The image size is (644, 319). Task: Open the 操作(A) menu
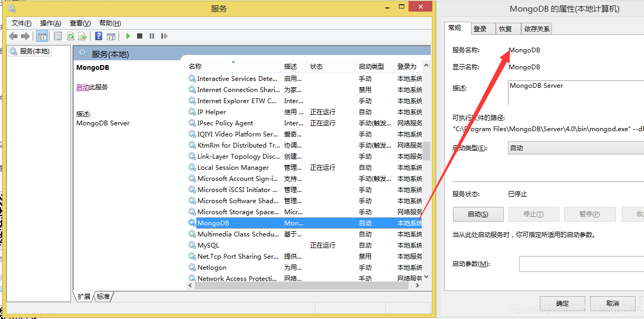[x=51, y=23]
